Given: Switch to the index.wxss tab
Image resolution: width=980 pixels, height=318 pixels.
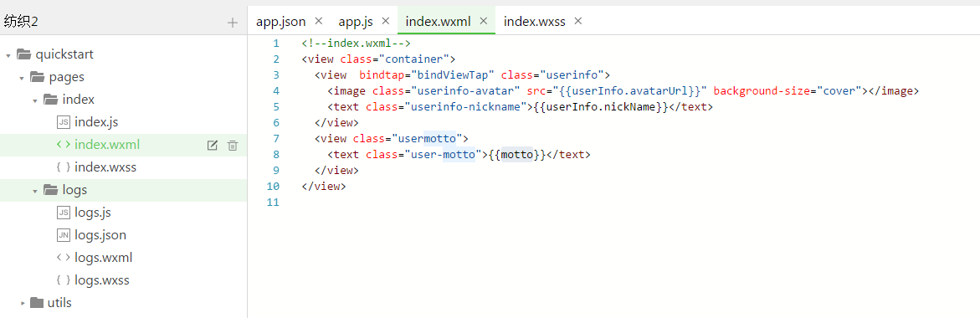Looking at the screenshot, I should [x=535, y=22].
